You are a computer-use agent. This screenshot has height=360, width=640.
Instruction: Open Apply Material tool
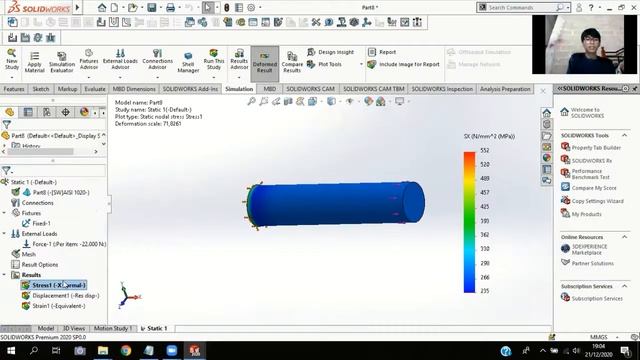(x=35, y=62)
